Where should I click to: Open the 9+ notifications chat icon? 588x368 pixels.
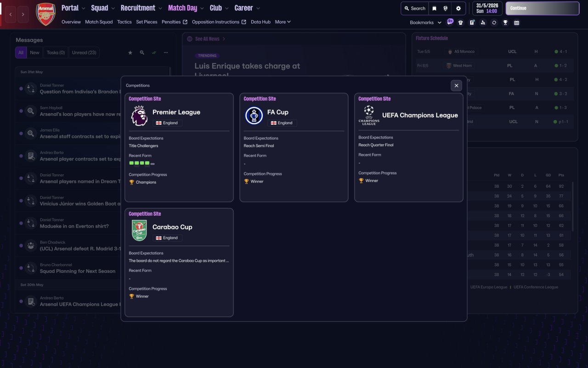click(x=450, y=22)
